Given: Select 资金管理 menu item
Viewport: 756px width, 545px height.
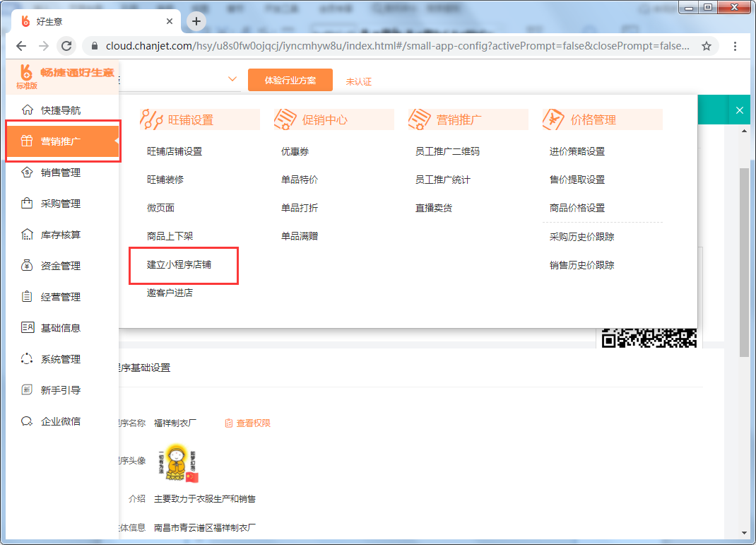Looking at the screenshot, I should coord(62,265).
